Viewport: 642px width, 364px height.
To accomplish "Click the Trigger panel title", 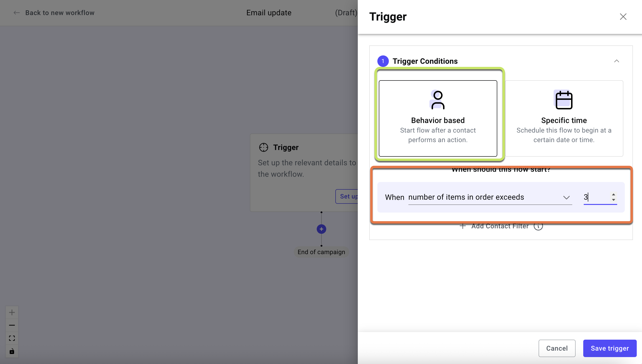I will tap(388, 17).
